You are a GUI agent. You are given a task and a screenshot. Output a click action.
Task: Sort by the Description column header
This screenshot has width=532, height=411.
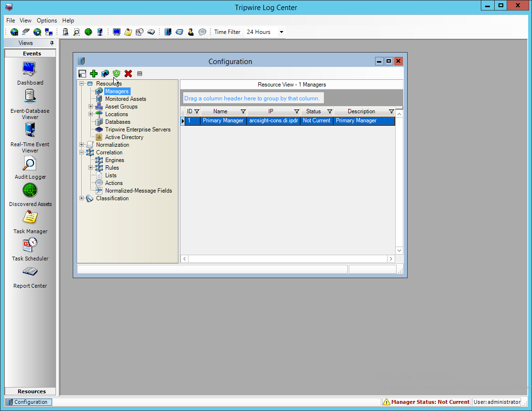361,111
